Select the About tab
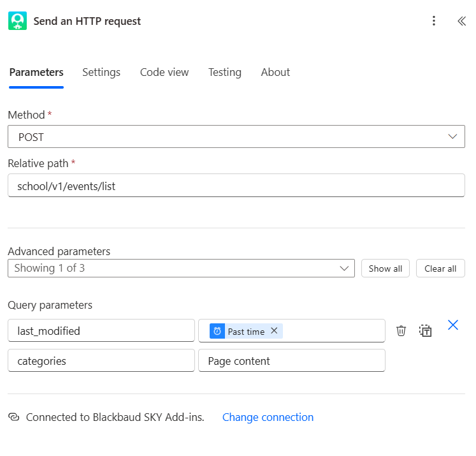This screenshot has height=456, width=476. 275,72
